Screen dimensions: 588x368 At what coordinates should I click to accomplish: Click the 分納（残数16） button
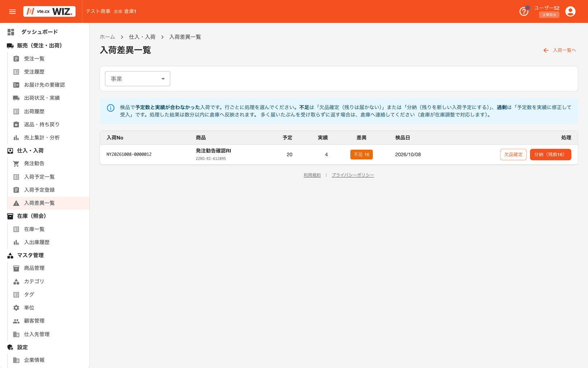click(550, 154)
